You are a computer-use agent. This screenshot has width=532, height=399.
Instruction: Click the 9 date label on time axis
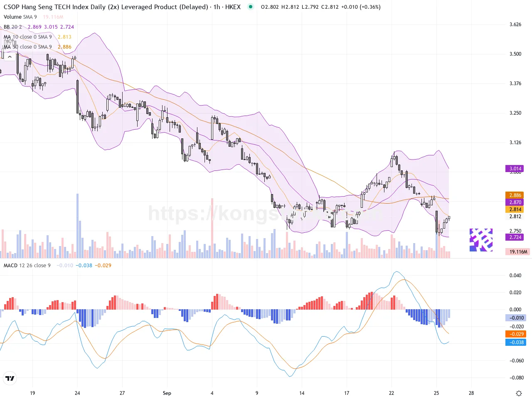(257, 393)
